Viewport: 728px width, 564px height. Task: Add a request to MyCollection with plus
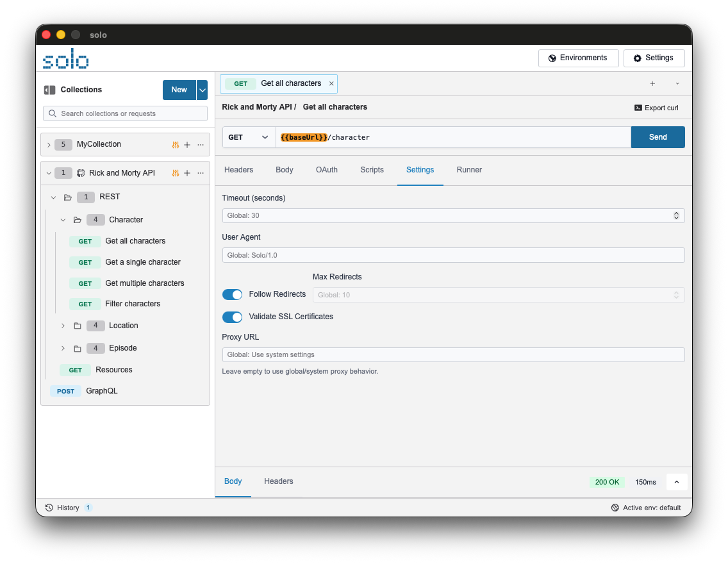pos(187,145)
